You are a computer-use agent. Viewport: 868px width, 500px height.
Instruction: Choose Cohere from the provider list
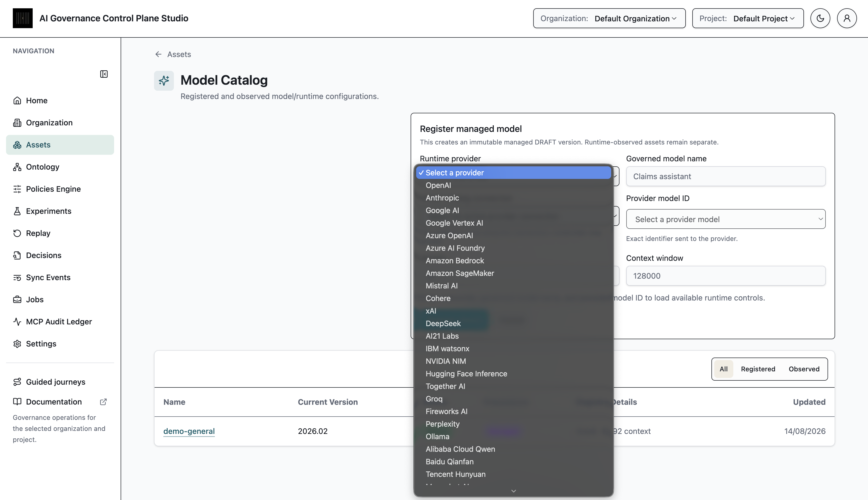point(513,298)
